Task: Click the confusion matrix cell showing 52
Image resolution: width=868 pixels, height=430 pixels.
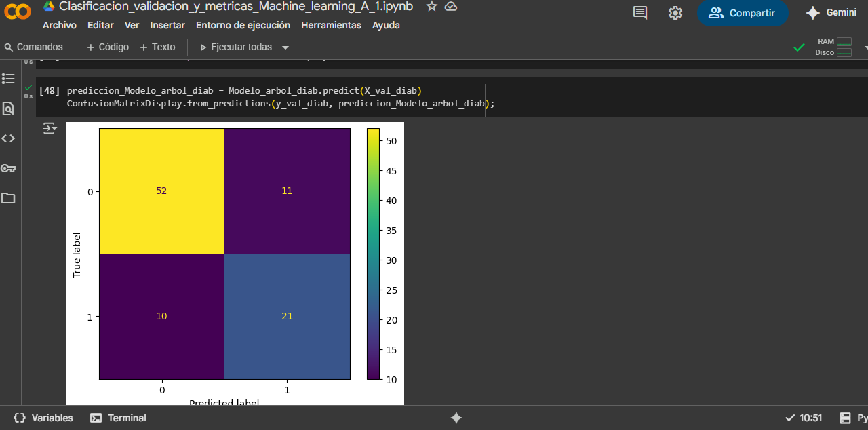Action: 161,191
